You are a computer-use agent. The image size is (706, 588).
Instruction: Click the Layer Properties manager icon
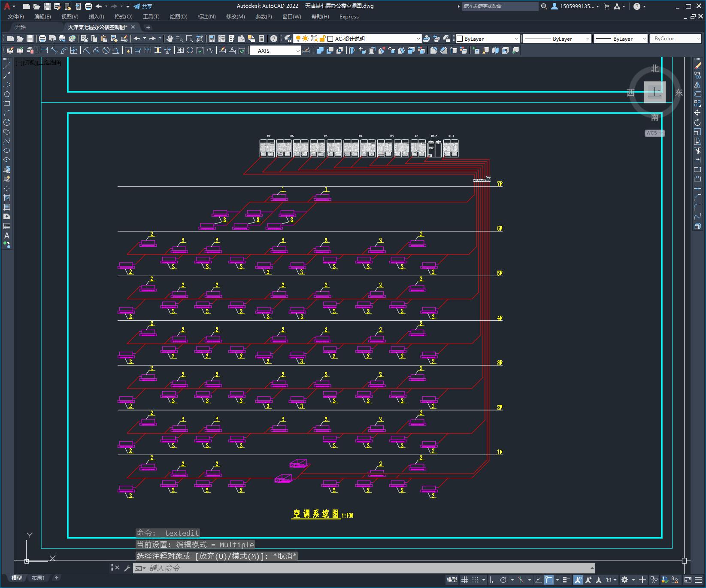tap(288, 39)
